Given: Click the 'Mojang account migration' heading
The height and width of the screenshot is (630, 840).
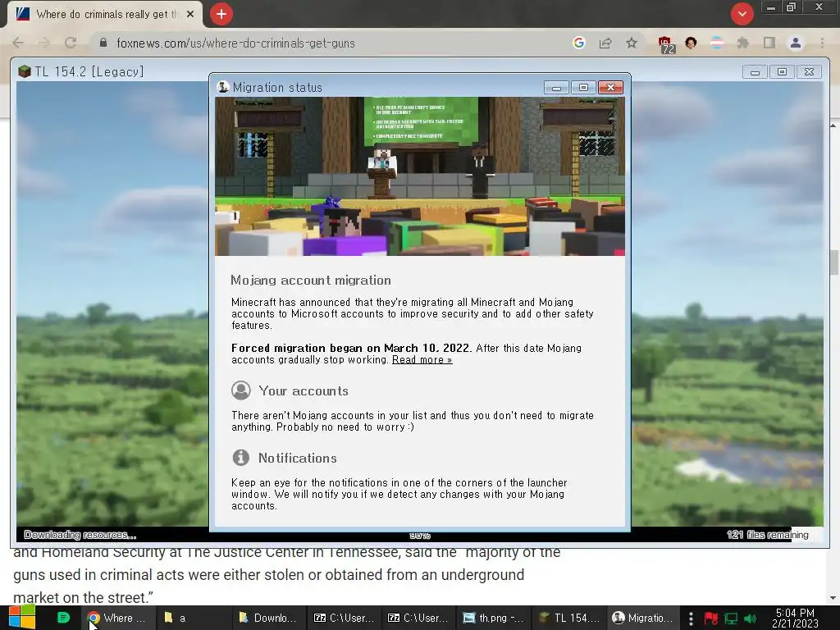Looking at the screenshot, I should 311,281.
